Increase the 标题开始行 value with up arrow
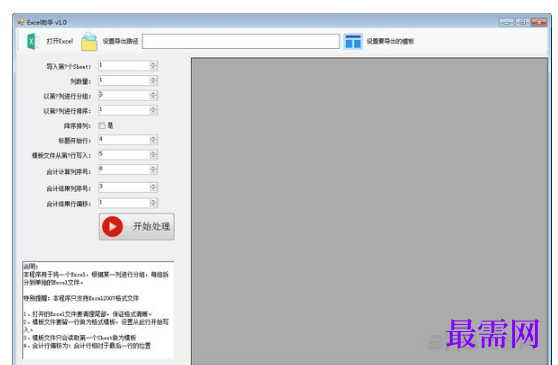The height and width of the screenshot is (365, 558). tap(153, 138)
